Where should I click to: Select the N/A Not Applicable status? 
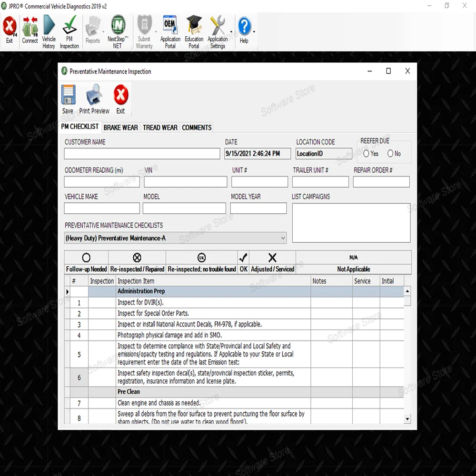(353, 258)
